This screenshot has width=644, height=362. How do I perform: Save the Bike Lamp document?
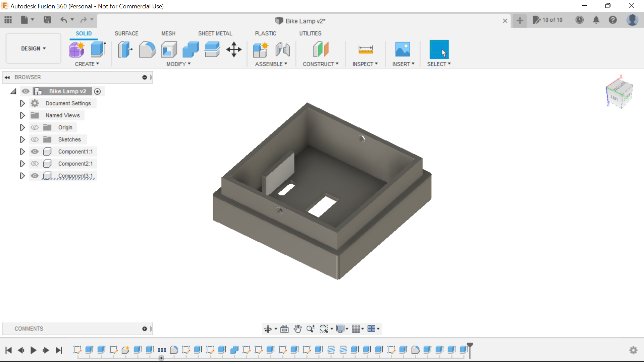click(47, 20)
